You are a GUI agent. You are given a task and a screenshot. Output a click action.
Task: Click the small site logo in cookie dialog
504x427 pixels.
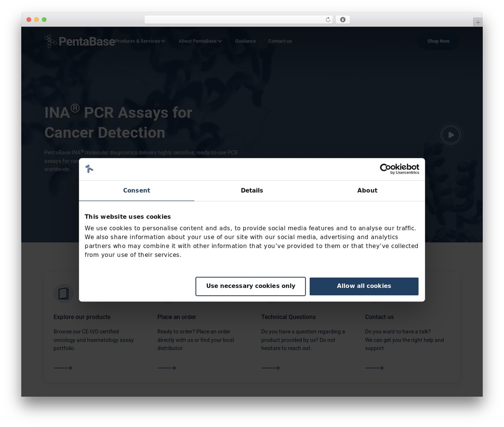(89, 169)
